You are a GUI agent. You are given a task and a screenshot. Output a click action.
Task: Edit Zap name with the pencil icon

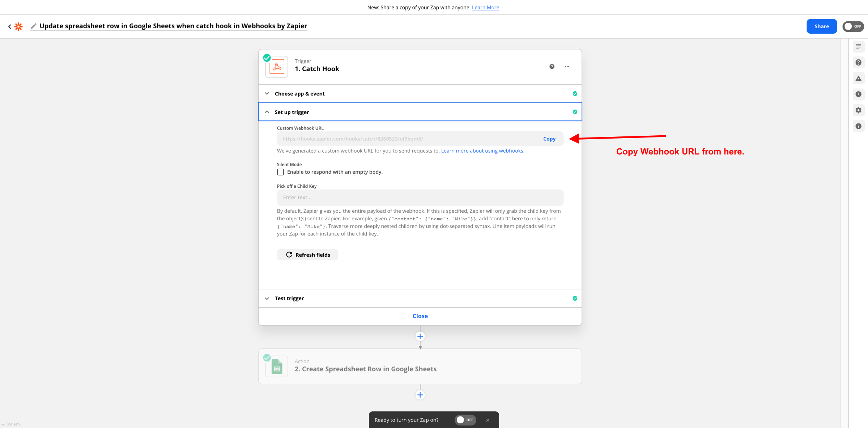(x=33, y=26)
